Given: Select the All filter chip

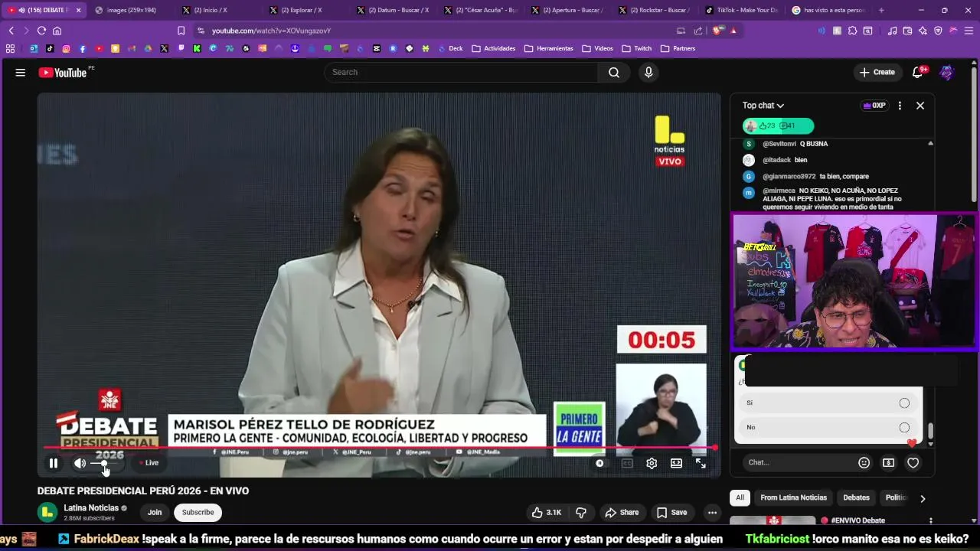Looking at the screenshot, I should (x=740, y=497).
